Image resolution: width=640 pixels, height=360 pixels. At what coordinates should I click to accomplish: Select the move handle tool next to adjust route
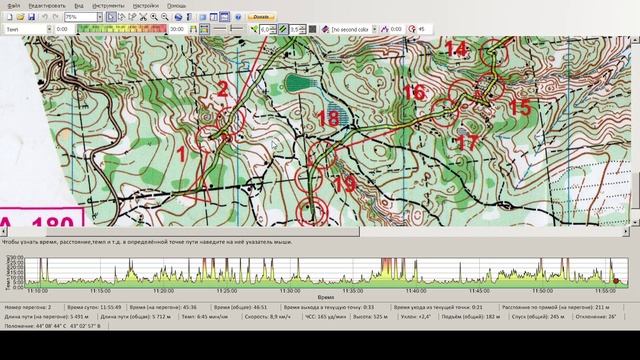tap(132, 17)
